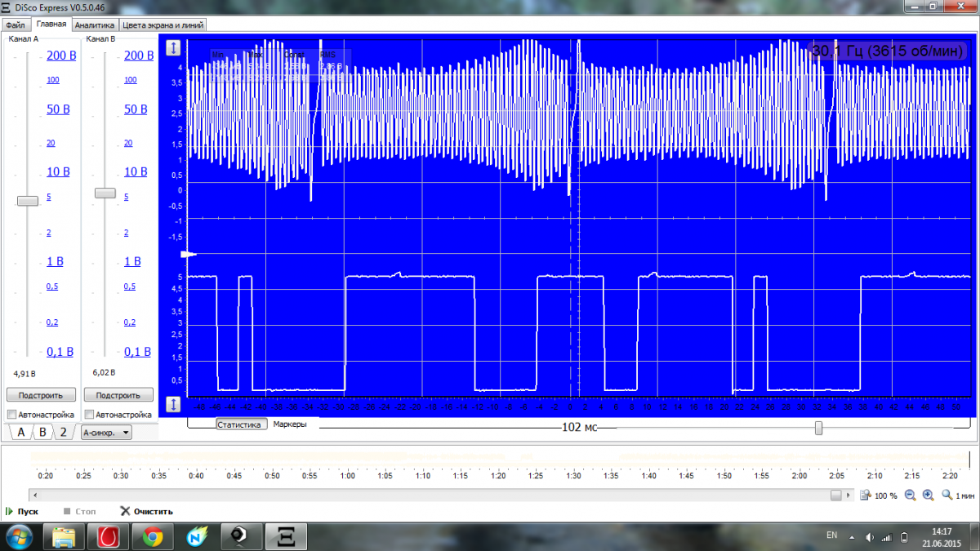Image resolution: width=980 pixels, height=551 pixels.
Task: Open the Файл menu tab
Action: pos(16,25)
